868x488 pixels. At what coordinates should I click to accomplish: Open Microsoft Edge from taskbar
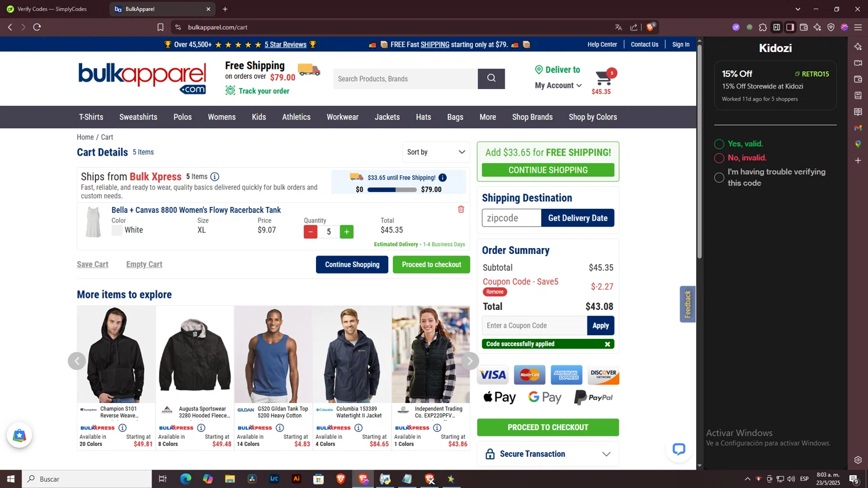186,479
